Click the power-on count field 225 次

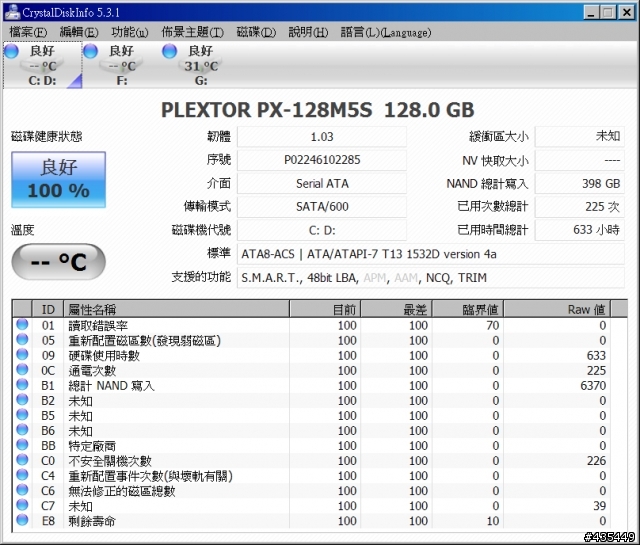[580, 207]
